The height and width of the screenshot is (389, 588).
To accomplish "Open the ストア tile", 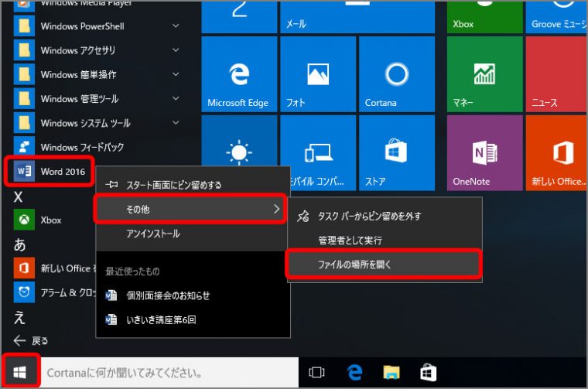I will (397, 153).
